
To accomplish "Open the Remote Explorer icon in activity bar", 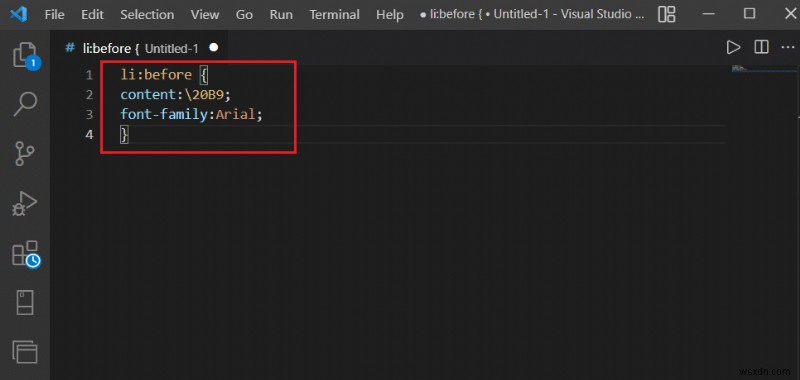I will pos(25,302).
